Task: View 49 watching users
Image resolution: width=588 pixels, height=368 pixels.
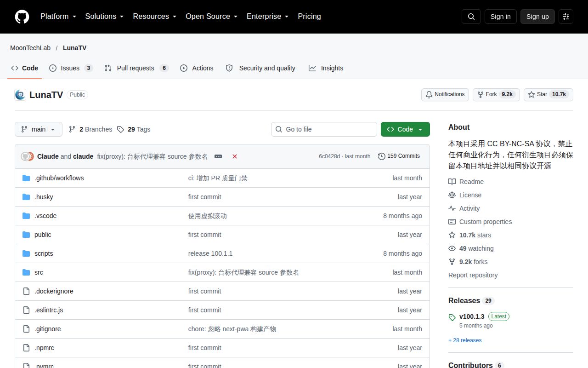Action: [471, 248]
